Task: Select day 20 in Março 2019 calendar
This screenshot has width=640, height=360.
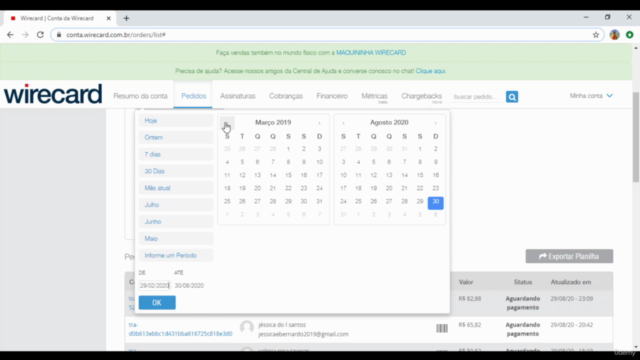Action: point(257,188)
